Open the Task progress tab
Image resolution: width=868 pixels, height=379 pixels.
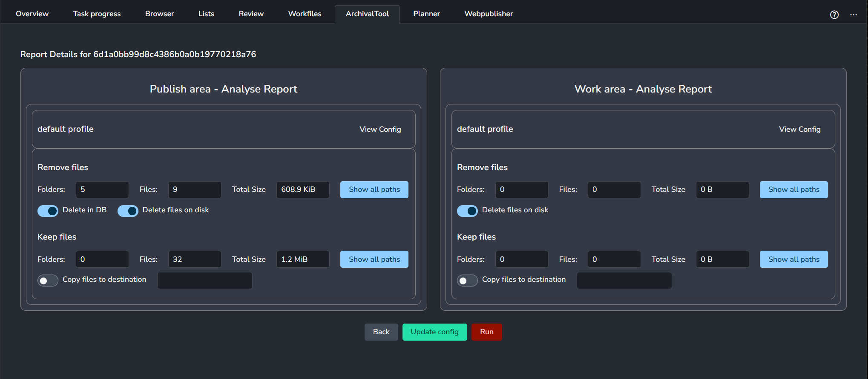tap(97, 14)
